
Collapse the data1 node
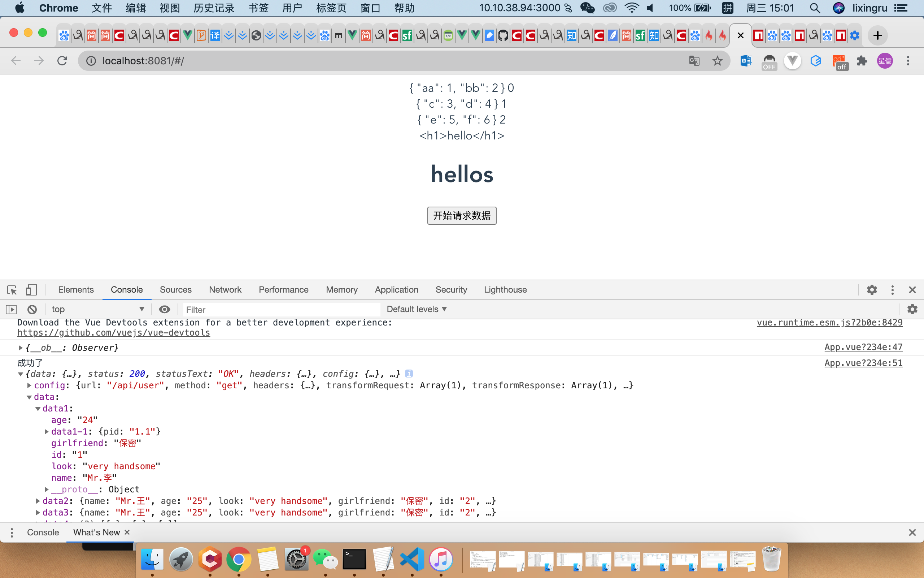38,409
